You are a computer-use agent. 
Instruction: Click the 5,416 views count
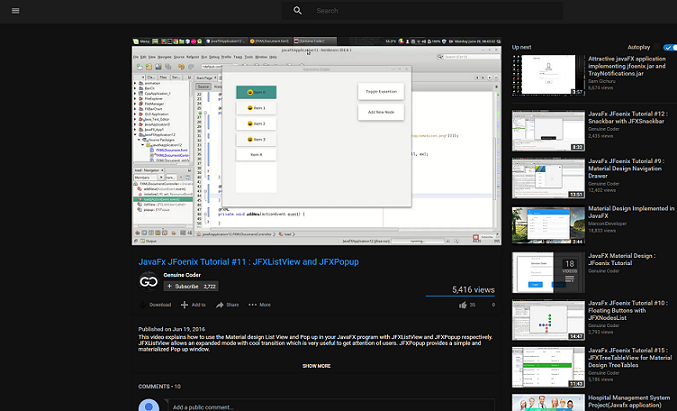[473, 290]
